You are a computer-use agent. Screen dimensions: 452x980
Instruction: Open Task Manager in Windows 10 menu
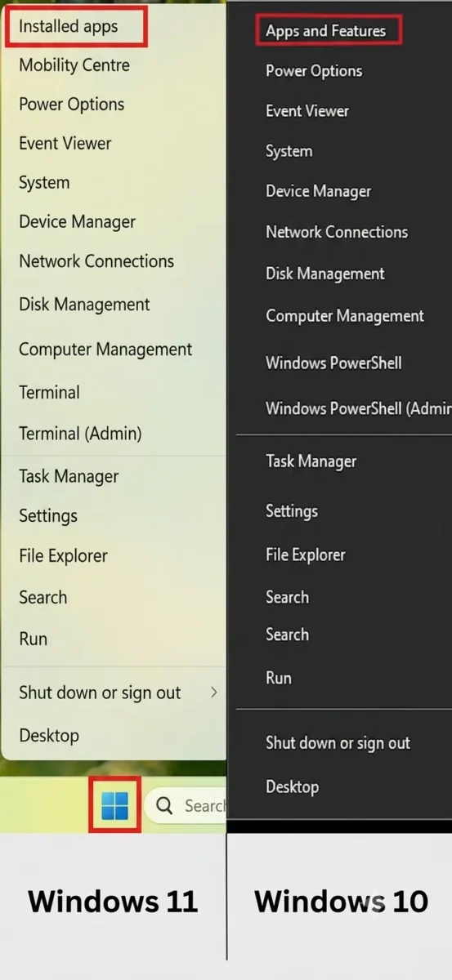click(311, 461)
